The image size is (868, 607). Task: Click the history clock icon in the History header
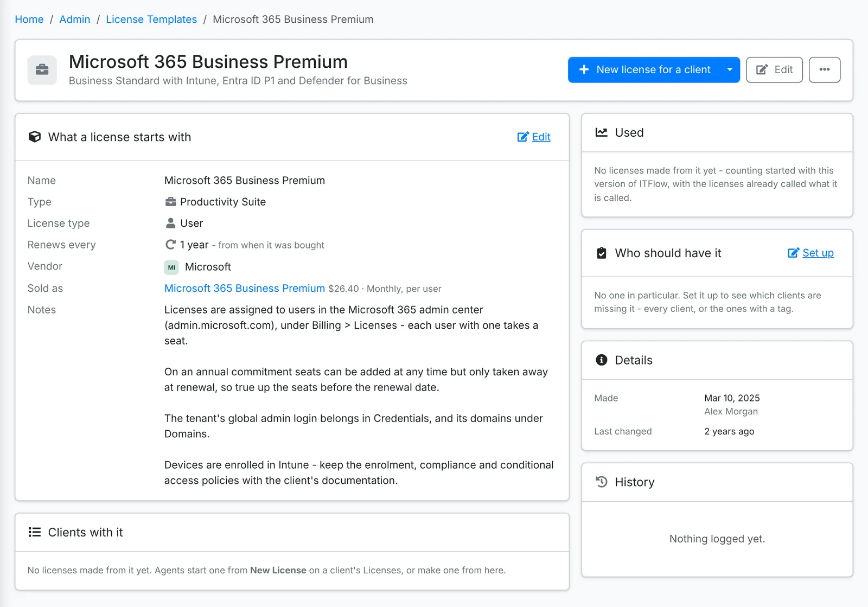pyautogui.click(x=601, y=482)
